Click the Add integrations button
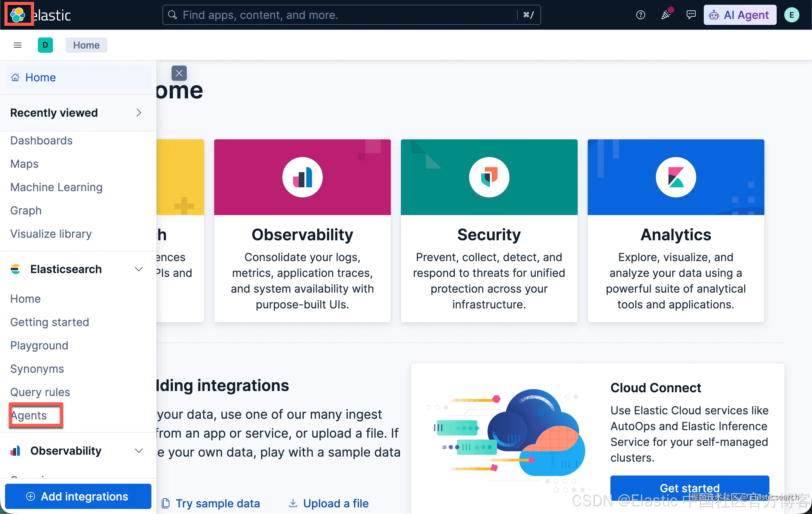Image resolution: width=812 pixels, height=514 pixels. tap(78, 496)
